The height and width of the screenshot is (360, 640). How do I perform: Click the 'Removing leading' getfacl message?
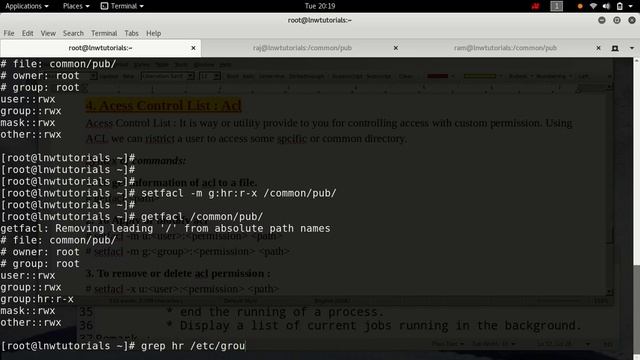click(165, 229)
